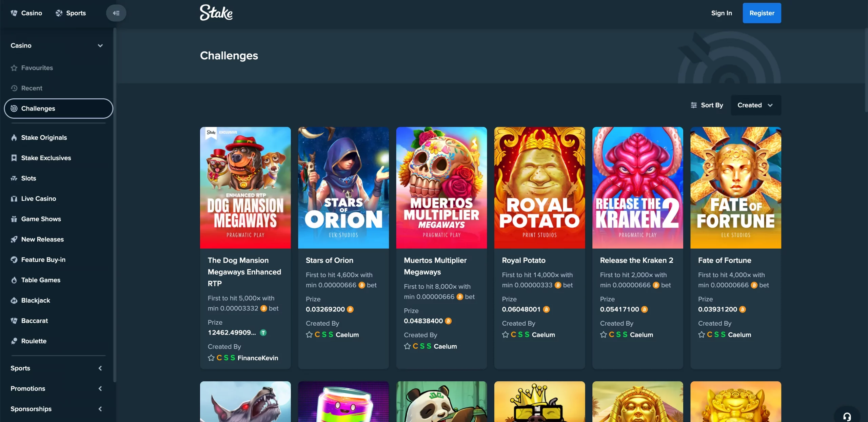The height and width of the screenshot is (422, 868).
Task: Click the Stake logo
Action: click(216, 13)
